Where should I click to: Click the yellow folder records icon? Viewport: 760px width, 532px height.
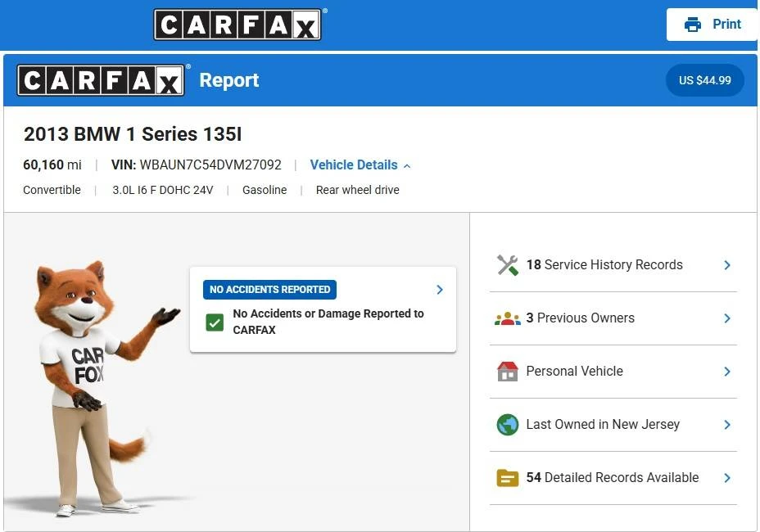(508, 478)
